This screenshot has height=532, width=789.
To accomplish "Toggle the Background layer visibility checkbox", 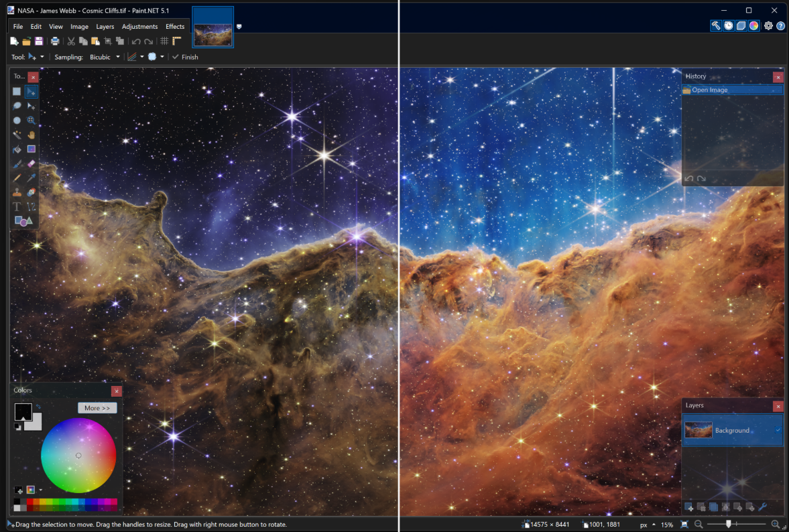I will [778, 429].
